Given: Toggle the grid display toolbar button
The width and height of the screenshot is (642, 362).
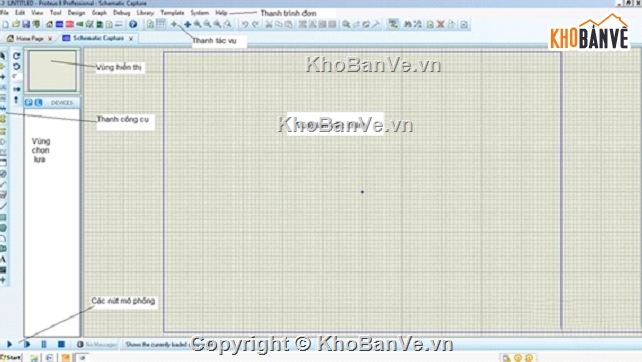Looking at the screenshot, I should [161, 25].
